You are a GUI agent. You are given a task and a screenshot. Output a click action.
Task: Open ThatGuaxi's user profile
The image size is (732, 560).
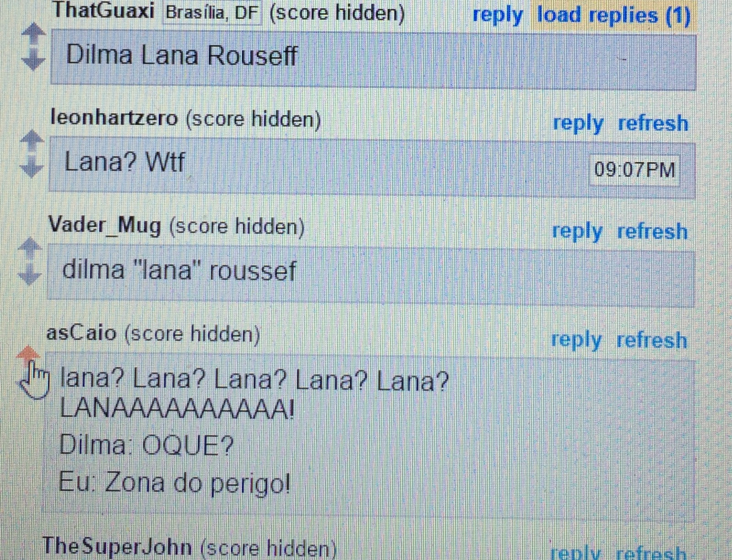[104, 10]
